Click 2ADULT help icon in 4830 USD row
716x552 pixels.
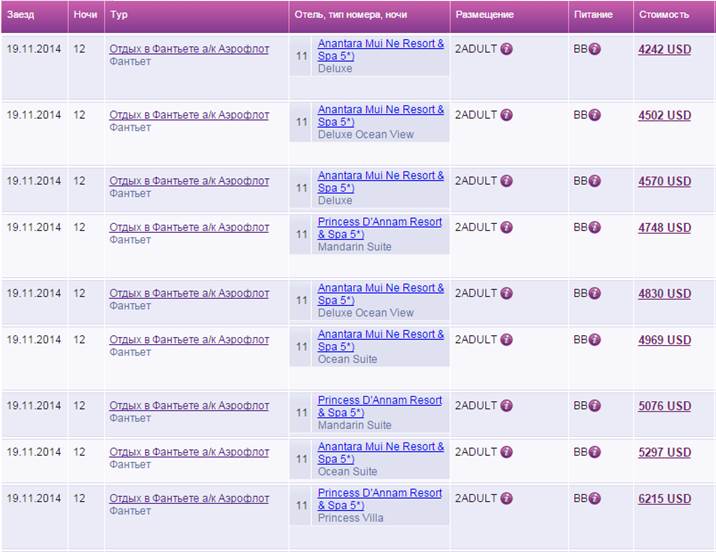pyautogui.click(x=506, y=293)
